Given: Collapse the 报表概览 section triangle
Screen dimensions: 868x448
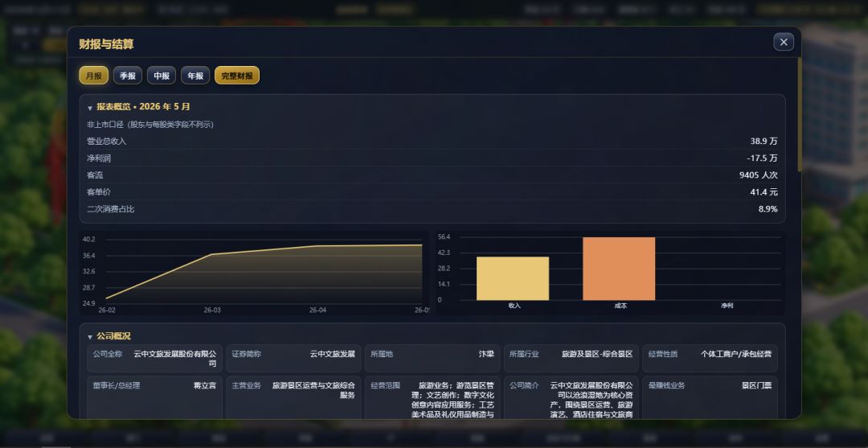Looking at the screenshot, I should (90, 108).
